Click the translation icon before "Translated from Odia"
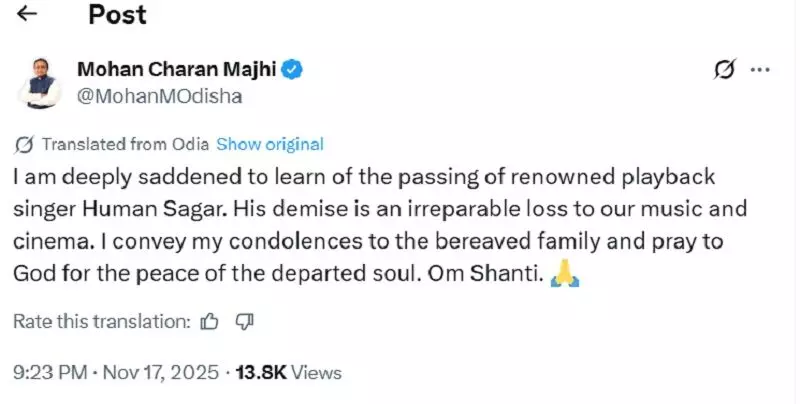800x404 pixels. (25, 144)
